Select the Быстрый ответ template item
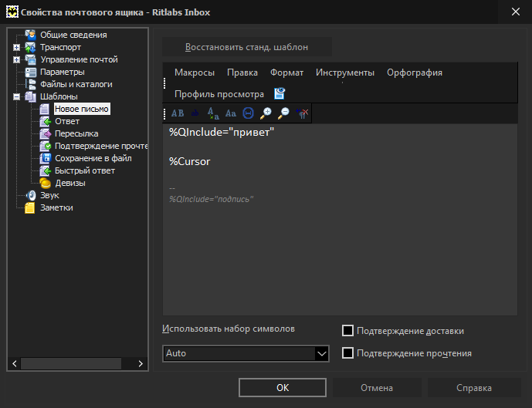The height and width of the screenshot is (408, 532). click(84, 170)
